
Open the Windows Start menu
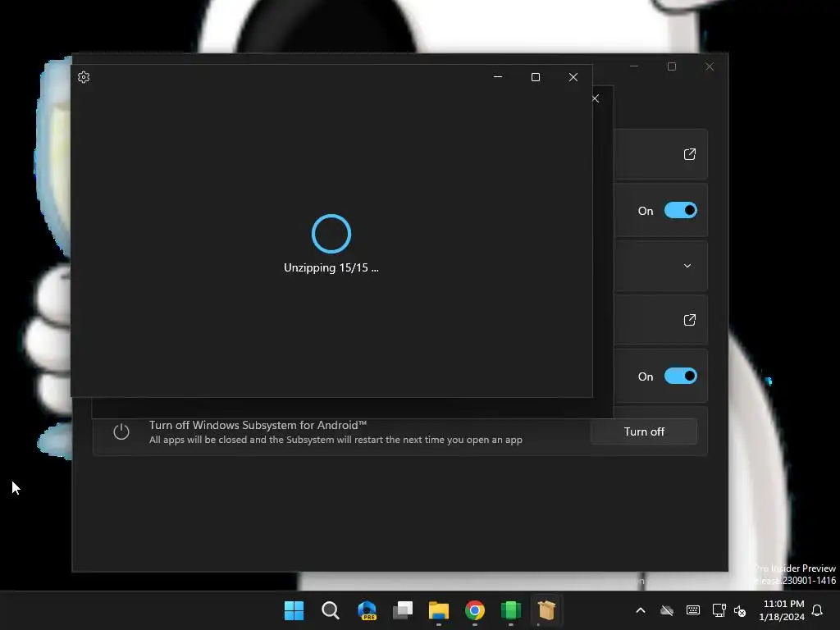tap(294, 610)
